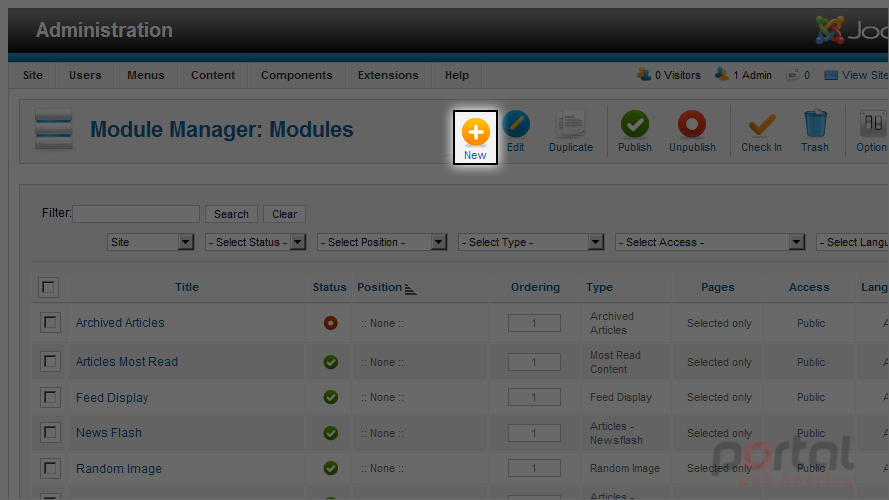Sort the table by Ordering column
Image resolution: width=889 pixels, height=500 pixels.
[x=535, y=287]
